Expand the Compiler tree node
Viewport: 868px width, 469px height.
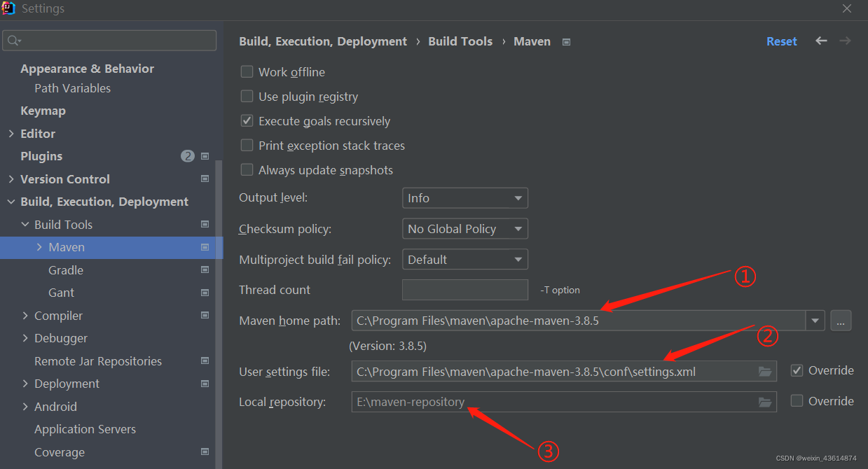pyautogui.click(x=25, y=316)
